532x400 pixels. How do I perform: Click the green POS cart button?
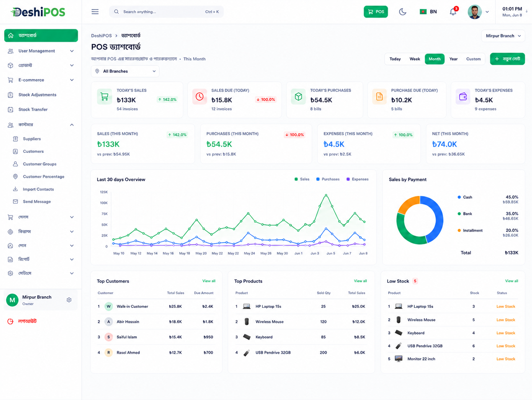pos(376,12)
